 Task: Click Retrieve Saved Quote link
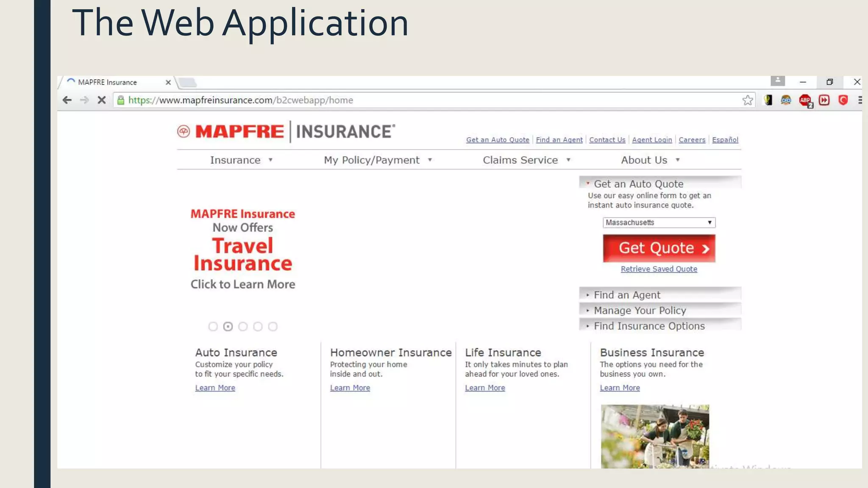659,269
